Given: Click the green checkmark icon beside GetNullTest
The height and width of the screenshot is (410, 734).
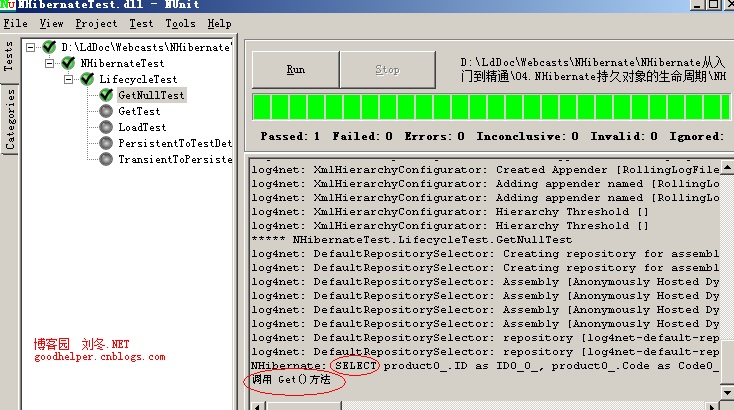Looking at the screenshot, I should pos(106,95).
